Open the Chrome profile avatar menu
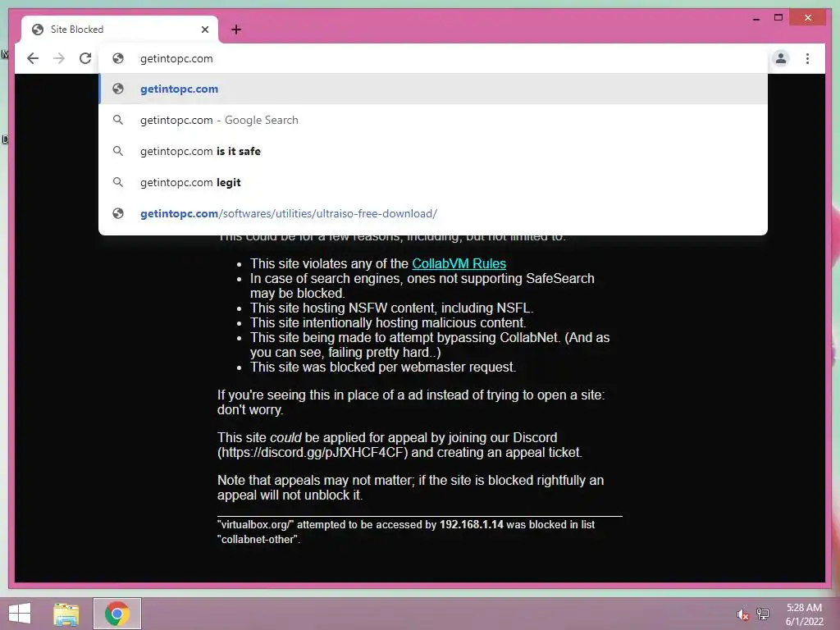 [x=781, y=58]
